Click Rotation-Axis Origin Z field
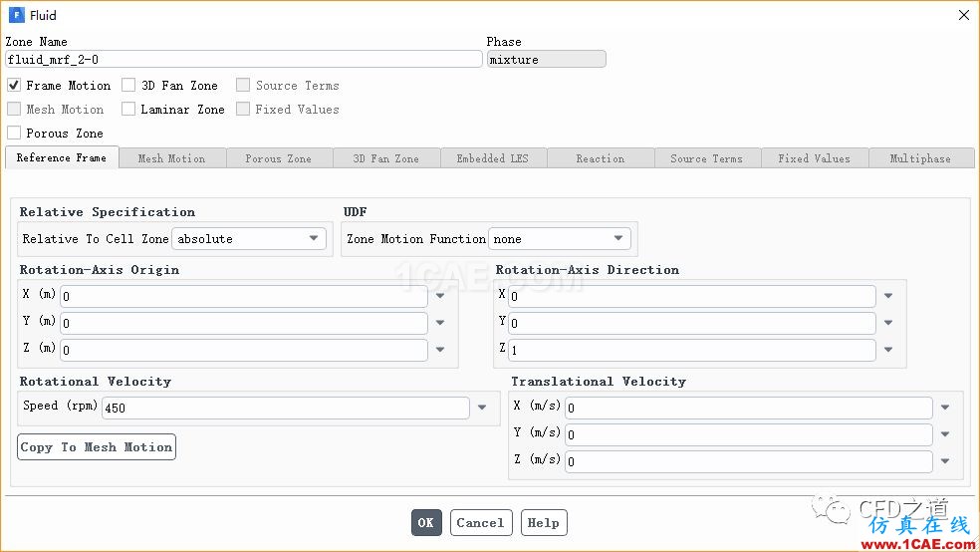 point(244,350)
